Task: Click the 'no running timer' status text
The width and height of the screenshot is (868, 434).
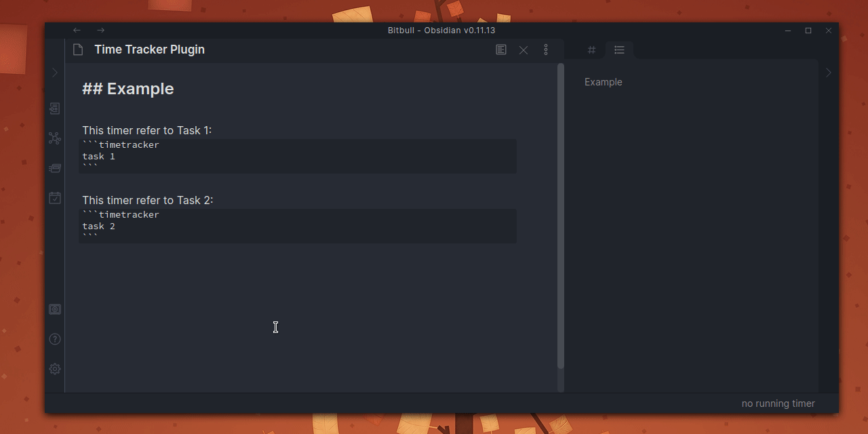Action: (x=777, y=403)
